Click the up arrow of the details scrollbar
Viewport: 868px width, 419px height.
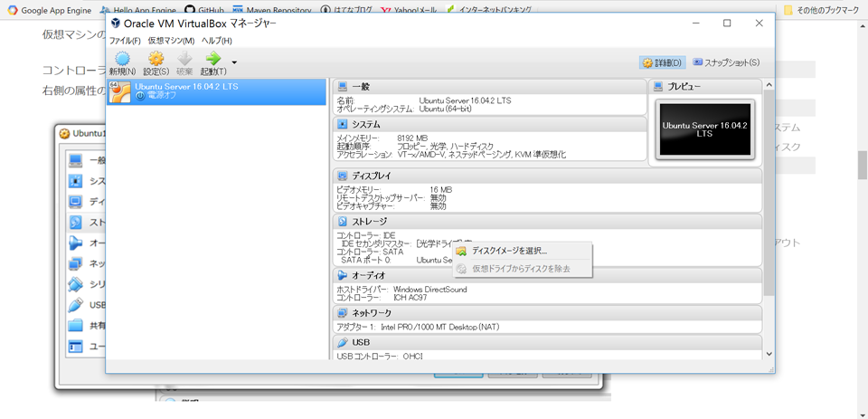click(769, 85)
